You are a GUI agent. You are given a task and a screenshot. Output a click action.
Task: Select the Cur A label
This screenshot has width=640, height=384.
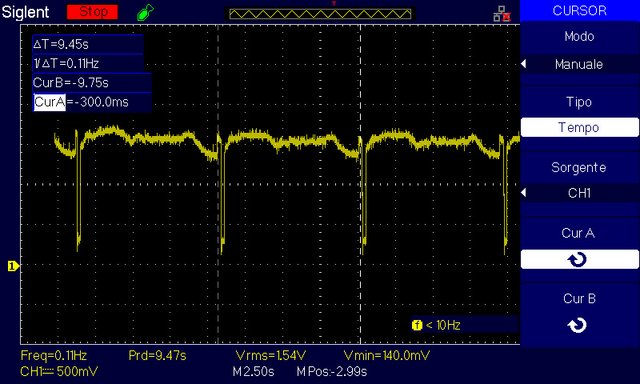pos(578,233)
